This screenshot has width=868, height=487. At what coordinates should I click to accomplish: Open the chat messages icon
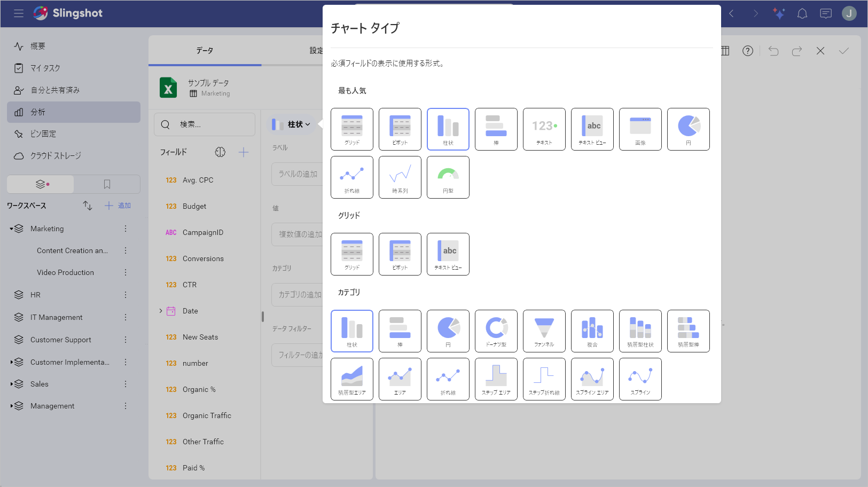[826, 13]
